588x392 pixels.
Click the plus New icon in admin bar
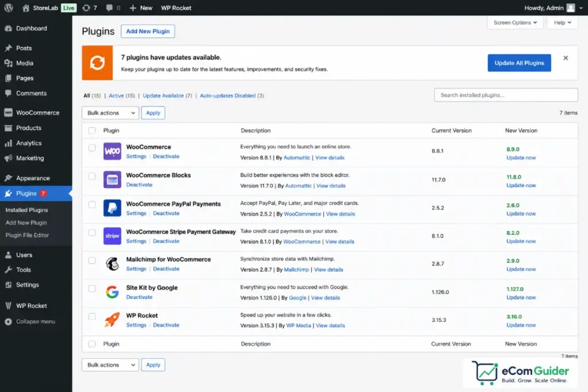click(133, 8)
